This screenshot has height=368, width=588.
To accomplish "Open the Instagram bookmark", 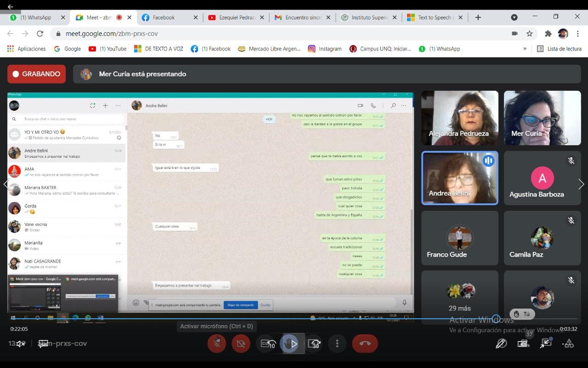I will click(325, 49).
